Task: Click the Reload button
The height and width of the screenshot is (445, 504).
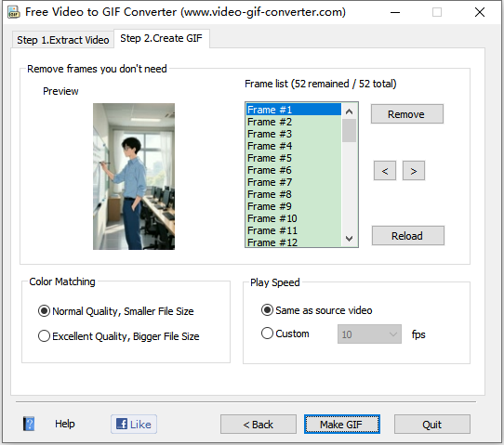Action: coord(408,236)
